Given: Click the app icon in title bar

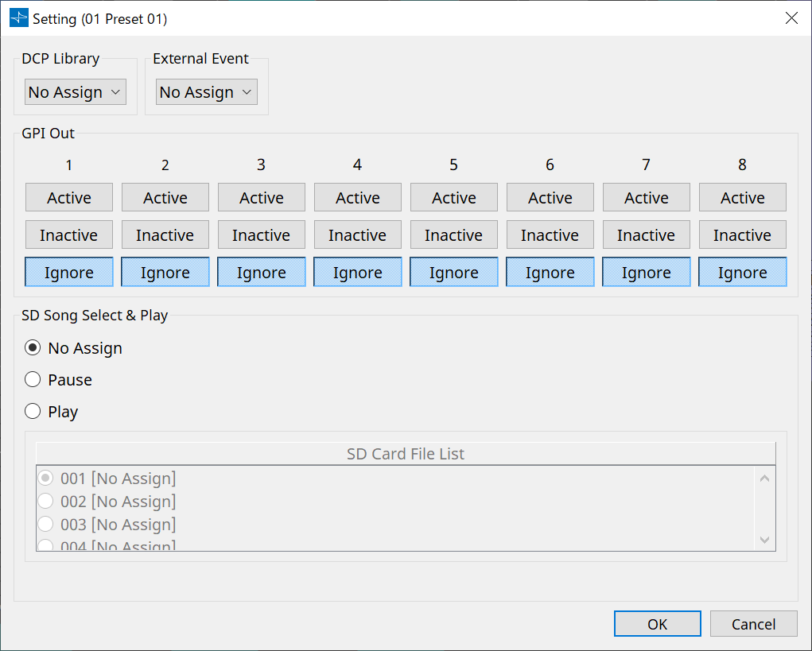Looking at the screenshot, I should (19, 18).
